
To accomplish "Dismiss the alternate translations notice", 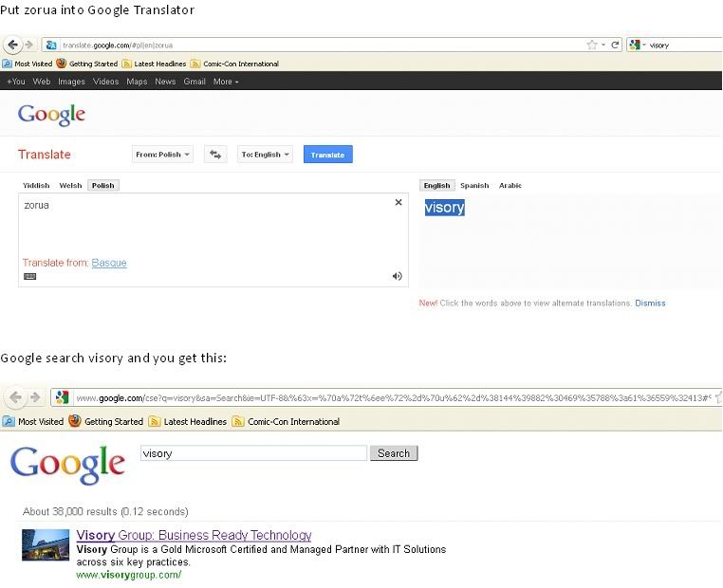I will (650, 303).
